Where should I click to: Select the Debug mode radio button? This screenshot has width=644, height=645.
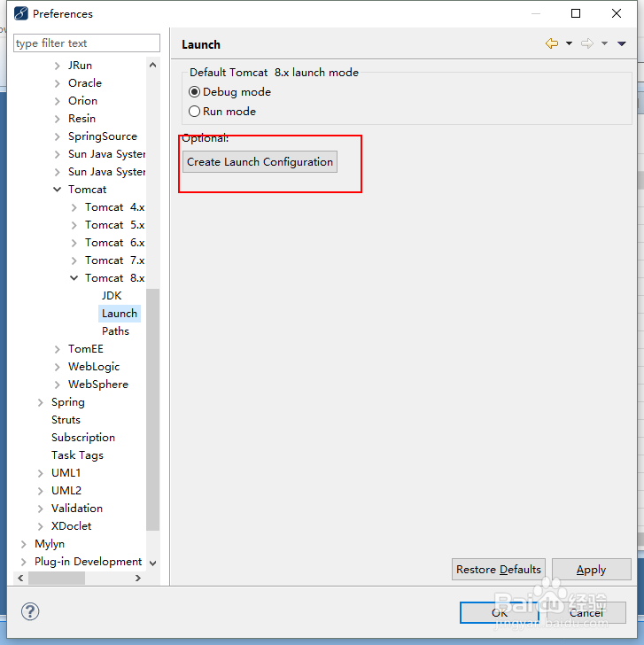(194, 92)
